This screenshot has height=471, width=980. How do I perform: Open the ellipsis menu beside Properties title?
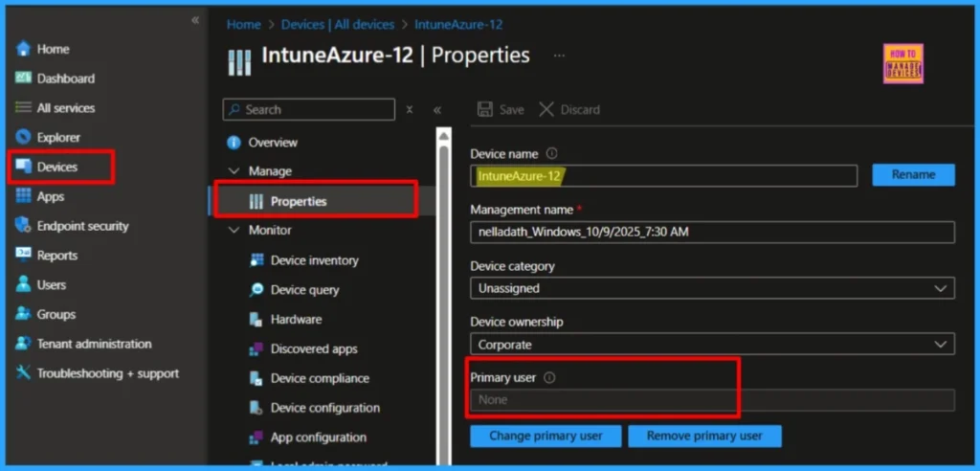559,56
